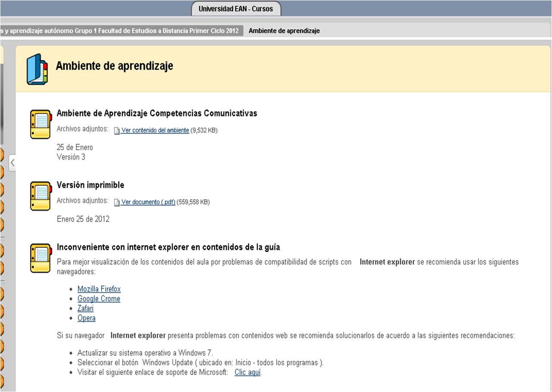This screenshot has width=552, height=392.
Task: Open the Zafari browser link
Action: 85,309
